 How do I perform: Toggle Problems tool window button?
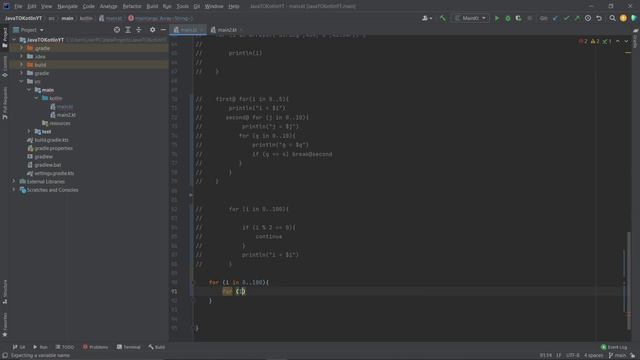click(96, 347)
